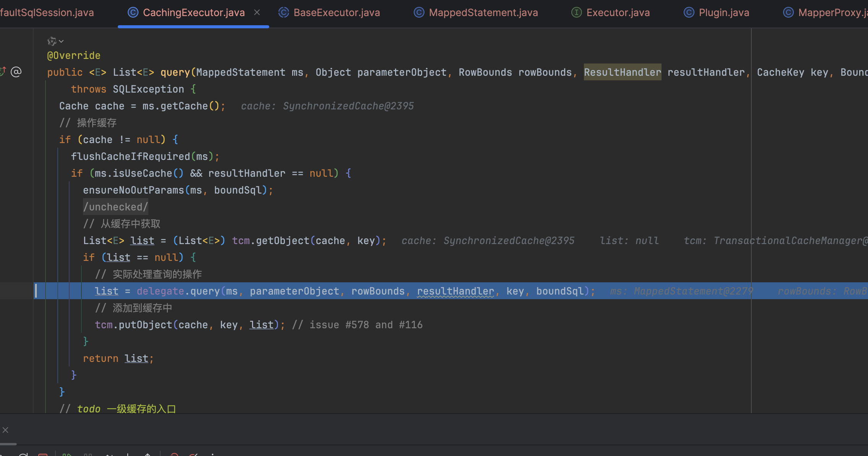The height and width of the screenshot is (456, 868).
Task: Click the horizontal scrollbar thumb in bottom panel
Action: 8,444
